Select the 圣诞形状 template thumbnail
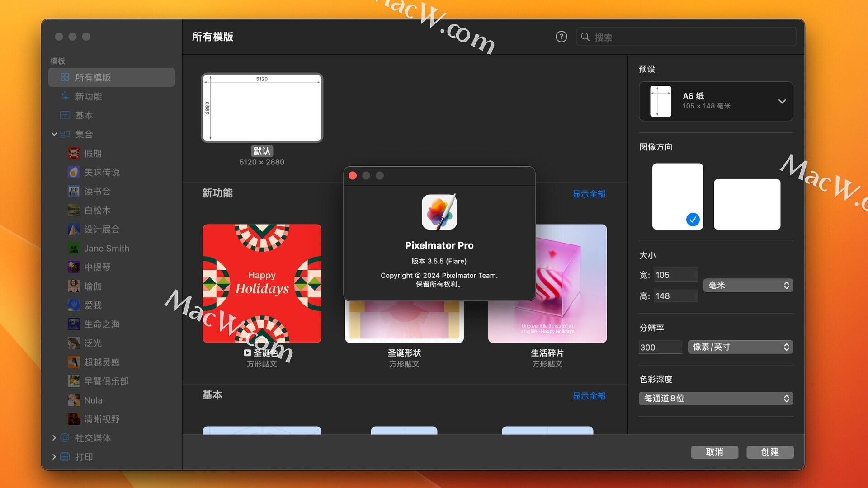This screenshot has width=868, height=488. (x=404, y=322)
